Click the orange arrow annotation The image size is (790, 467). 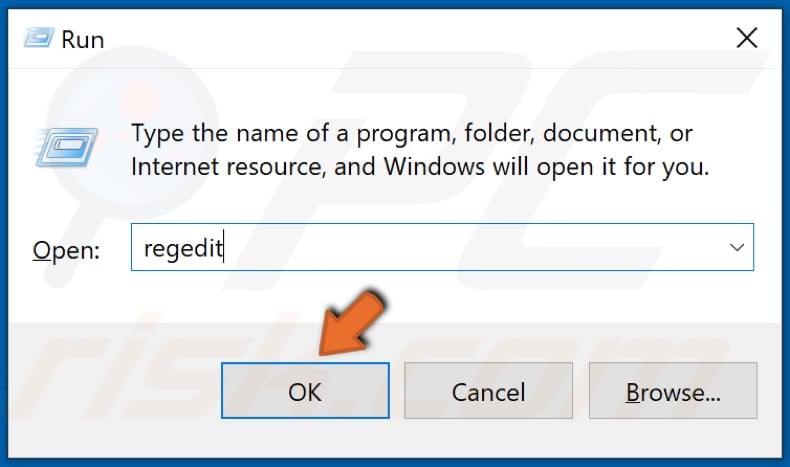(x=352, y=323)
